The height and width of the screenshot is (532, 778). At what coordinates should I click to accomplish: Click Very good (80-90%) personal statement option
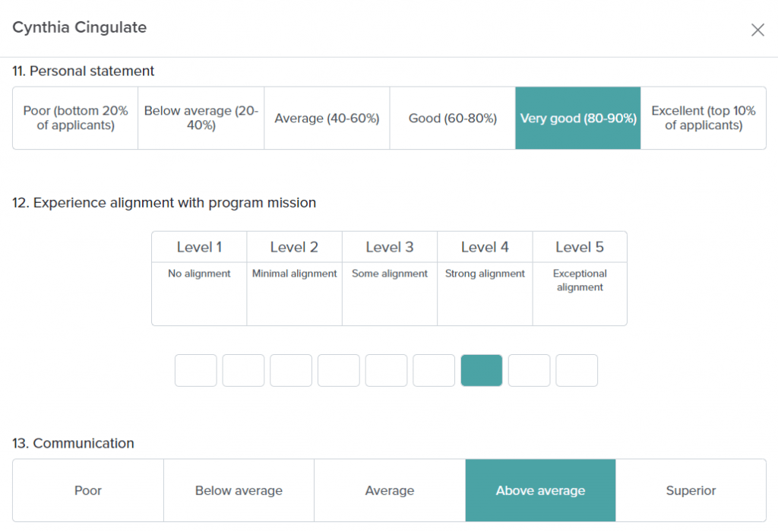578,118
